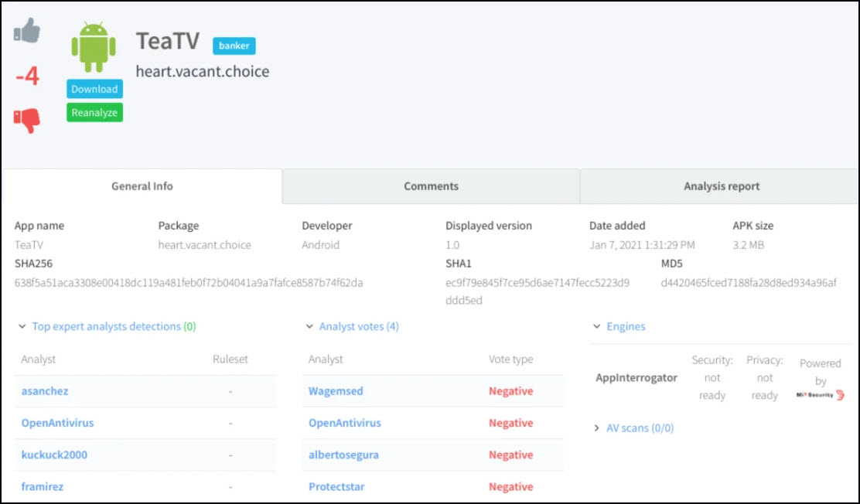Select the SHA1 hash value
The height and width of the screenshot is (504, 860).
click(537, 291)
